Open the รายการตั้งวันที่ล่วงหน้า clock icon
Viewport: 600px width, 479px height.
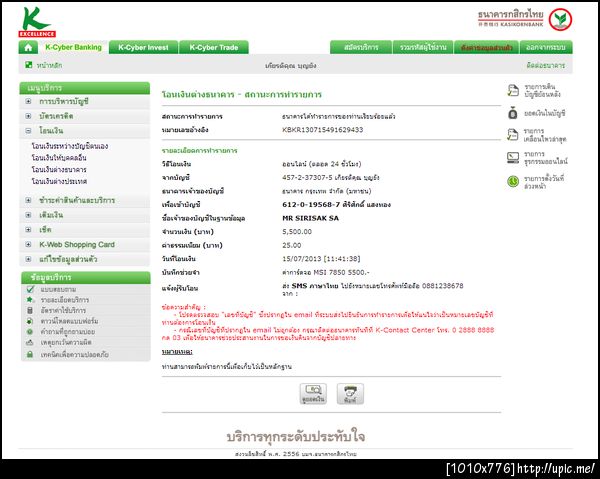point(513,181)
